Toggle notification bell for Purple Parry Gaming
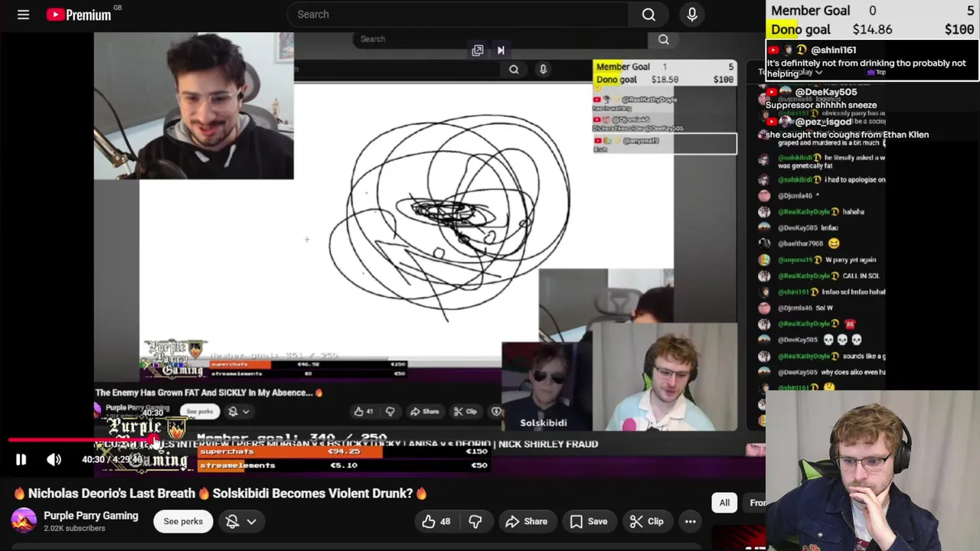The image size is (980, 551). (x=232, y=522)
